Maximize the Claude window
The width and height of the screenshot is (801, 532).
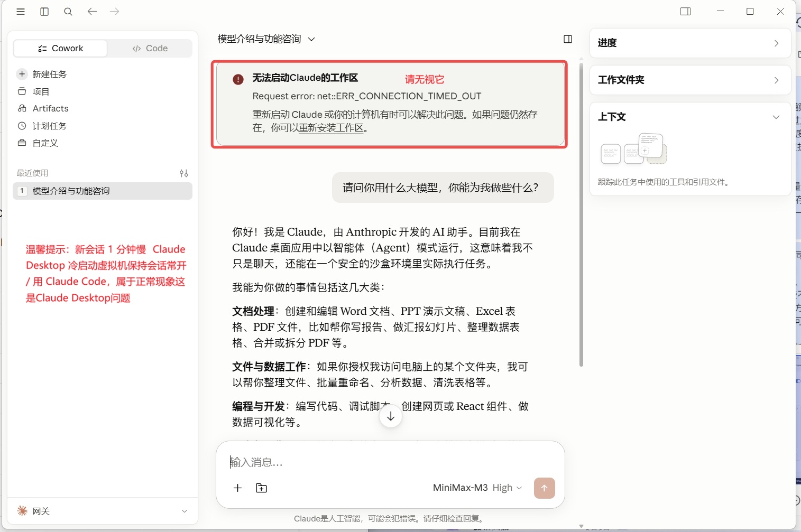click(x=750, y=11)
